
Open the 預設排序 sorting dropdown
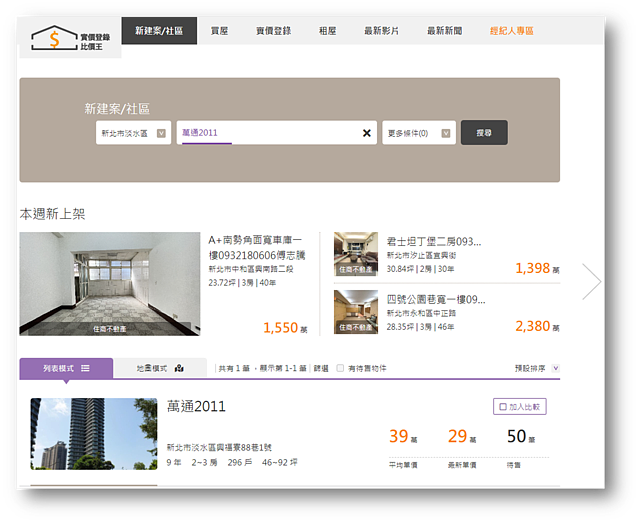(x=536, y=368)
